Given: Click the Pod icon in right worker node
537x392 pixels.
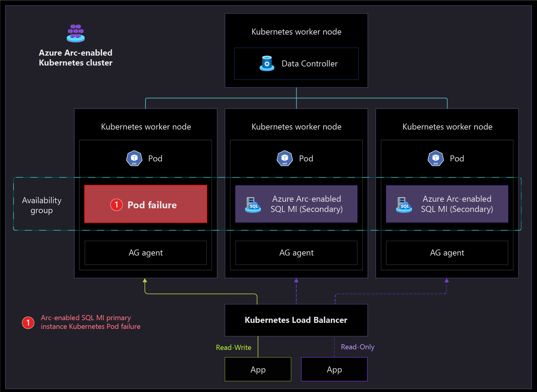Looking at the screenshot, I should pyautogui.click(x=435, y=158).
